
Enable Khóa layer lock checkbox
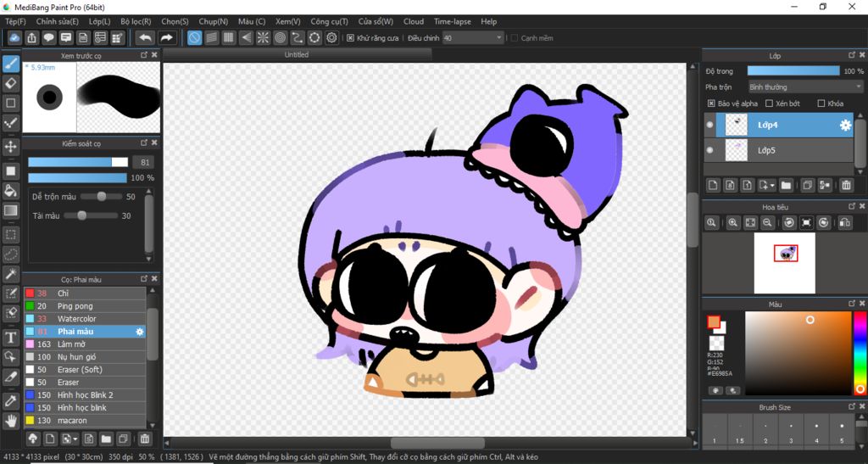(821, 103)
